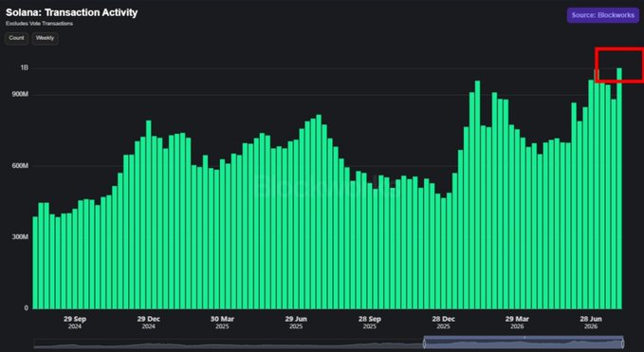The height and width of the screenshot is (352, 644).
Task: Select the left handle of range slider
Action: tap(424, 343)
